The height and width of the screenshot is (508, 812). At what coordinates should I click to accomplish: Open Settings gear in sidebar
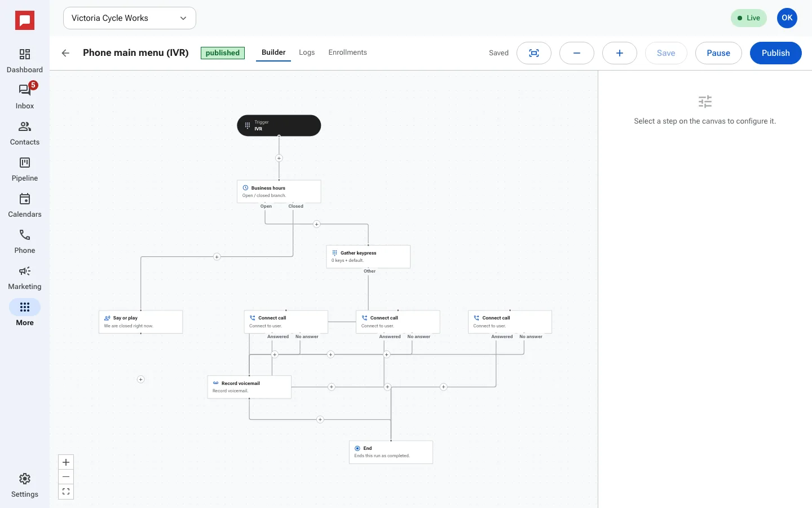coord(25,485)
